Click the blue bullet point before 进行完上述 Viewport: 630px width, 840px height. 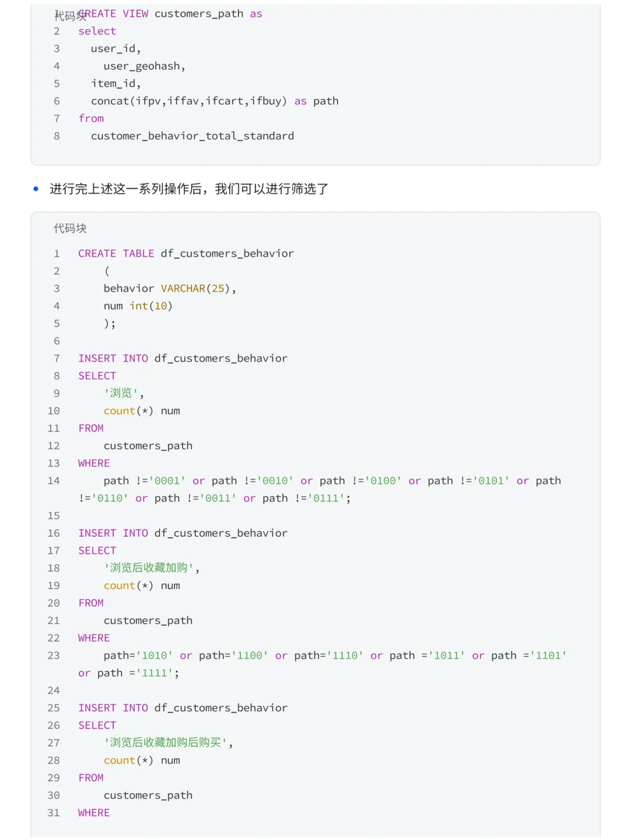36,189
